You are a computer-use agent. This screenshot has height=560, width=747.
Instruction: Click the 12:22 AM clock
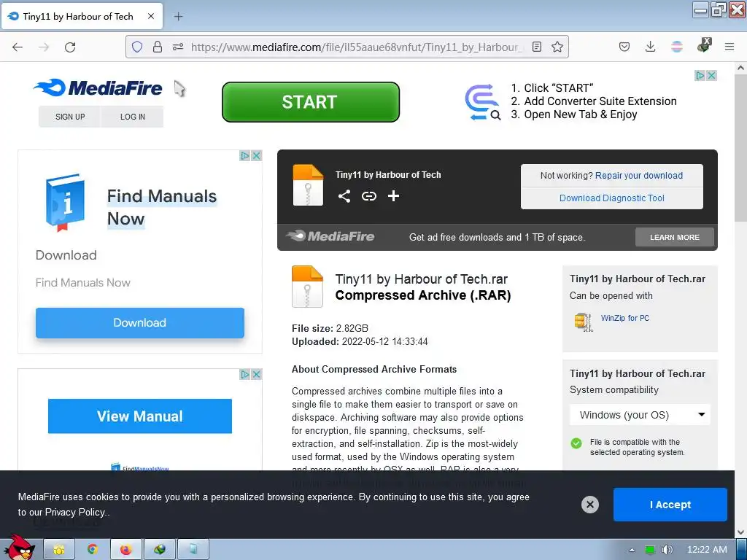(707, 550)
